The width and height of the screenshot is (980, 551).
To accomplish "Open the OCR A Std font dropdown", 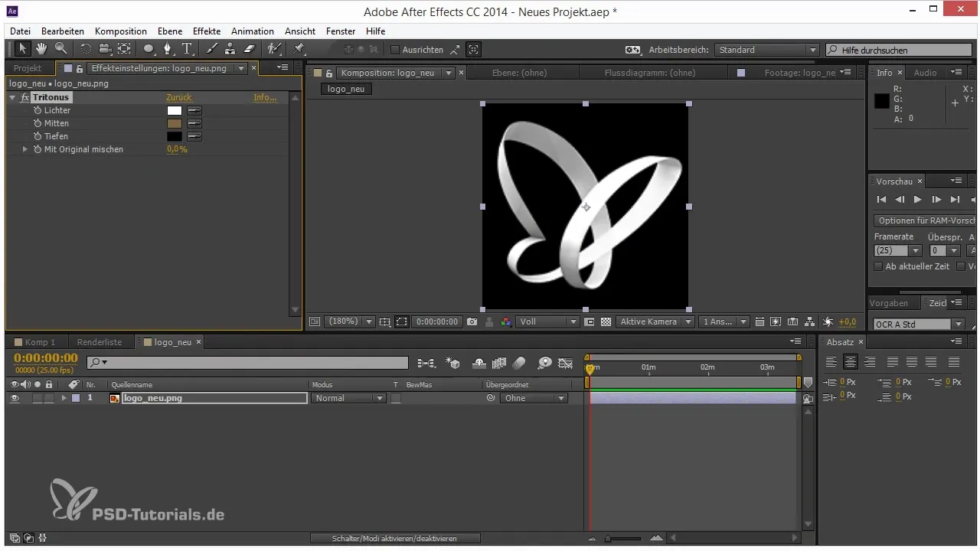I will [x=918, y=324].
